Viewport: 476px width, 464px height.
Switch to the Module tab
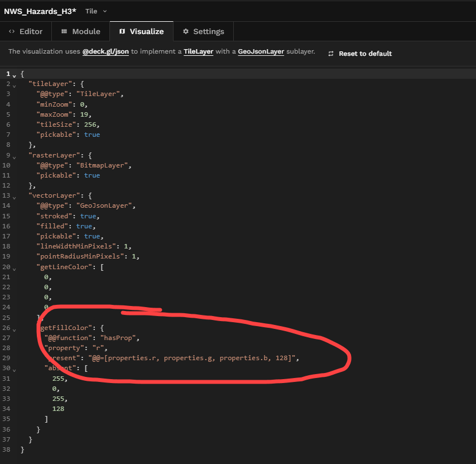80,31
